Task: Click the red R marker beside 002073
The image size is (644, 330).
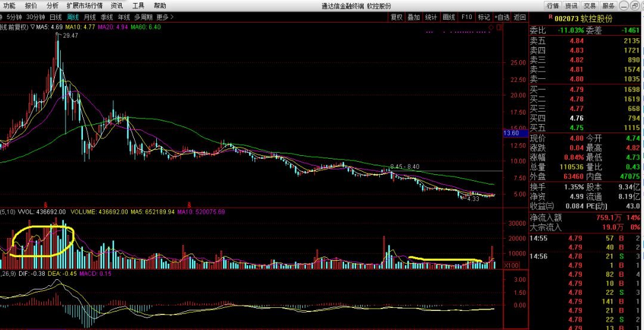Action: point(550,17)
